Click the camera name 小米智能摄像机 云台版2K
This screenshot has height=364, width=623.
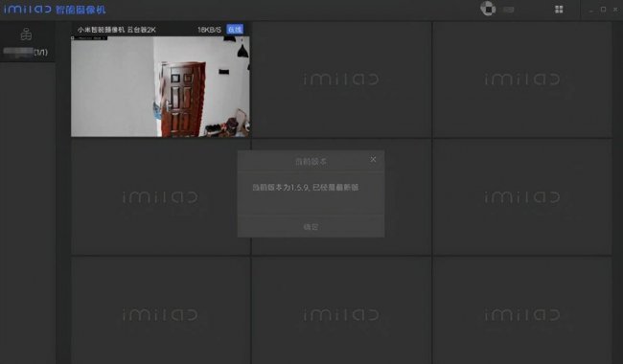point(117,30)
